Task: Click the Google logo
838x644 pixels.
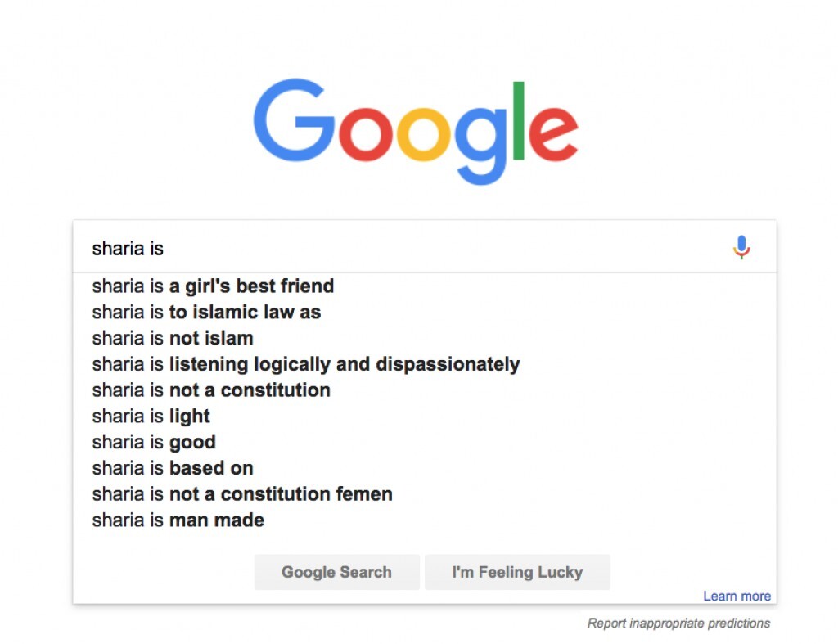Action: point(415,131)
